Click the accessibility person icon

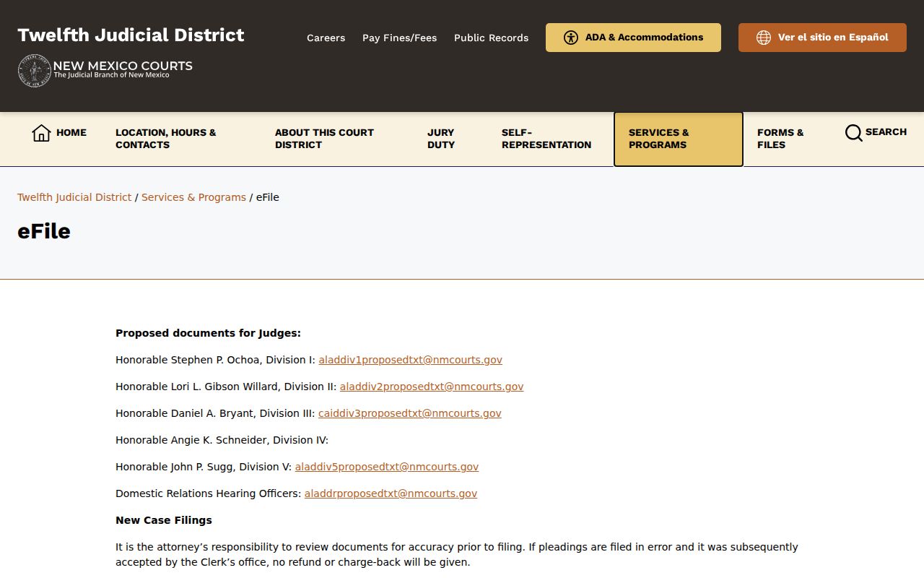point(571,38)
